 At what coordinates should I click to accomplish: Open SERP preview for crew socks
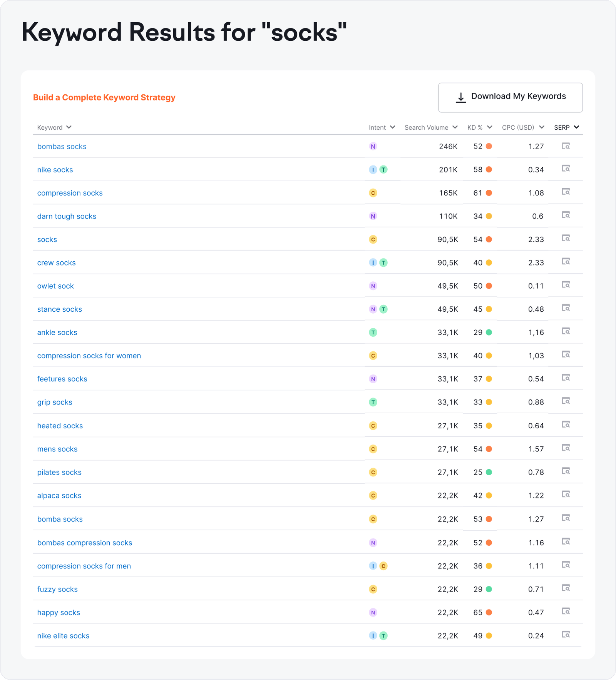click(566, 262)
